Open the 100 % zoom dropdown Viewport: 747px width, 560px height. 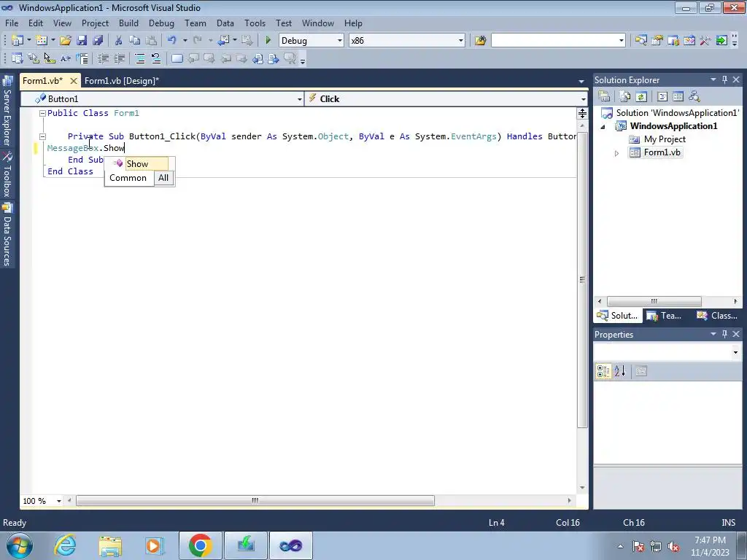point(59,501)
